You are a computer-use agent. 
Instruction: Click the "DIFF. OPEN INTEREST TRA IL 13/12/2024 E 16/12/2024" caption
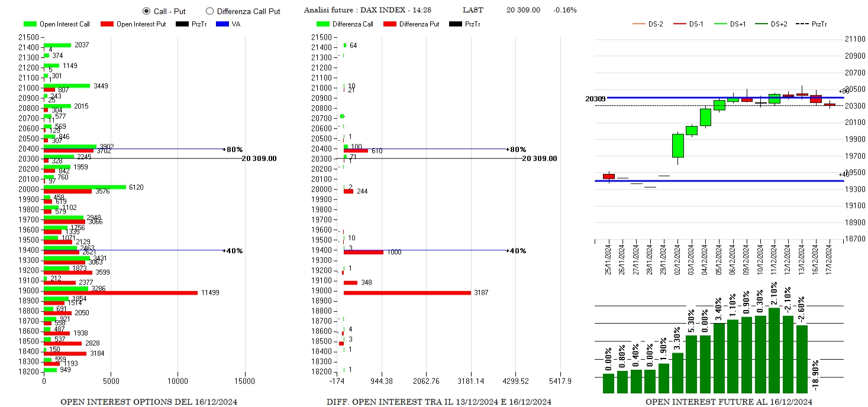(x=439, y=402)
